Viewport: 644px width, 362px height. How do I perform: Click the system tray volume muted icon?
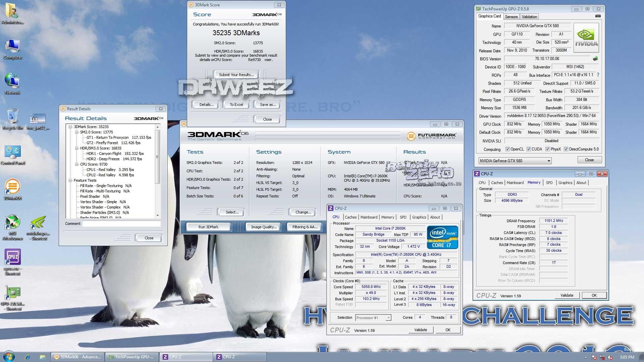tap(610, 357)
